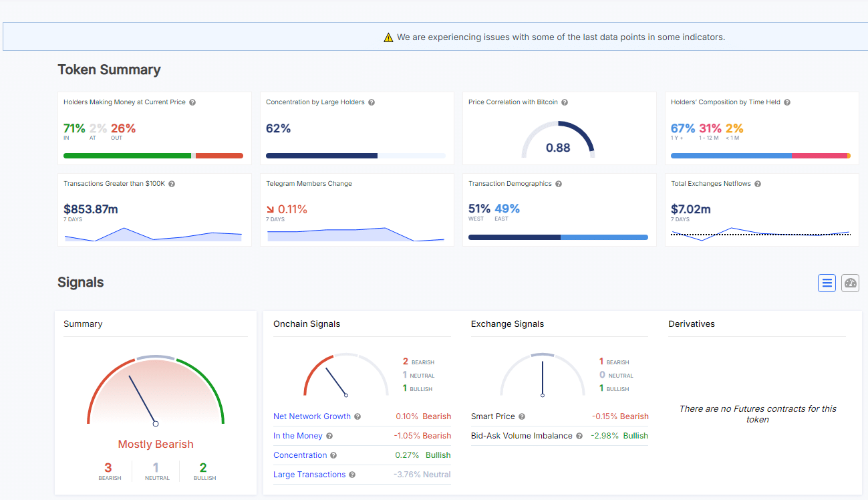Screen dimensions: 868x500
Task: Click help icon for Bid-Ask Volume Imbalance
Action: [x=579, y=436]
